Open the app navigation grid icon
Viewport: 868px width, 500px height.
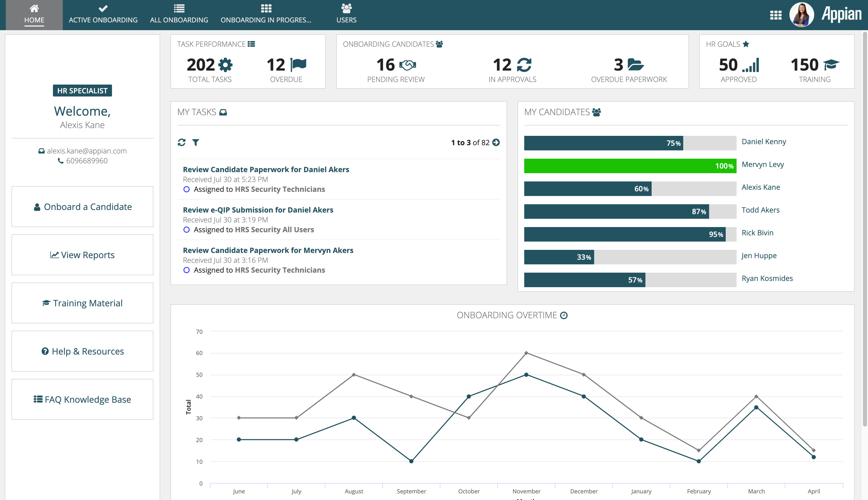pyautogui.click(x=776, y=15)
